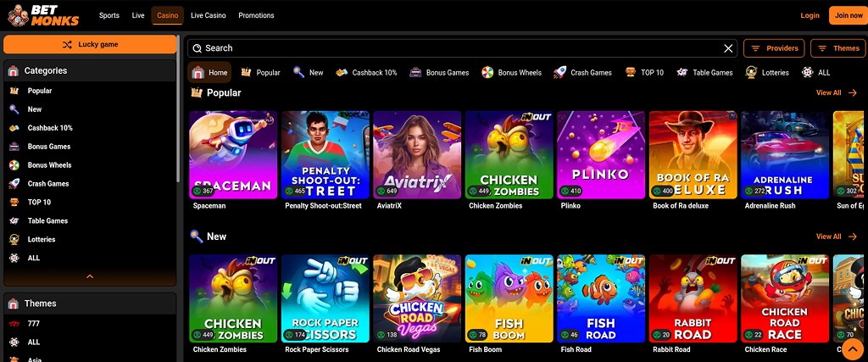The width and height of the screenshot is (868, 362).
Task: Launch Chicken Road Vegas game
Action: coord(417,299)
